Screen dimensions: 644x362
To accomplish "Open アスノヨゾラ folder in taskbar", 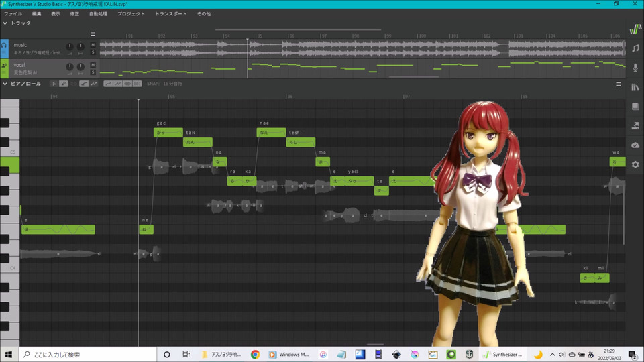I will coord(221,354).
